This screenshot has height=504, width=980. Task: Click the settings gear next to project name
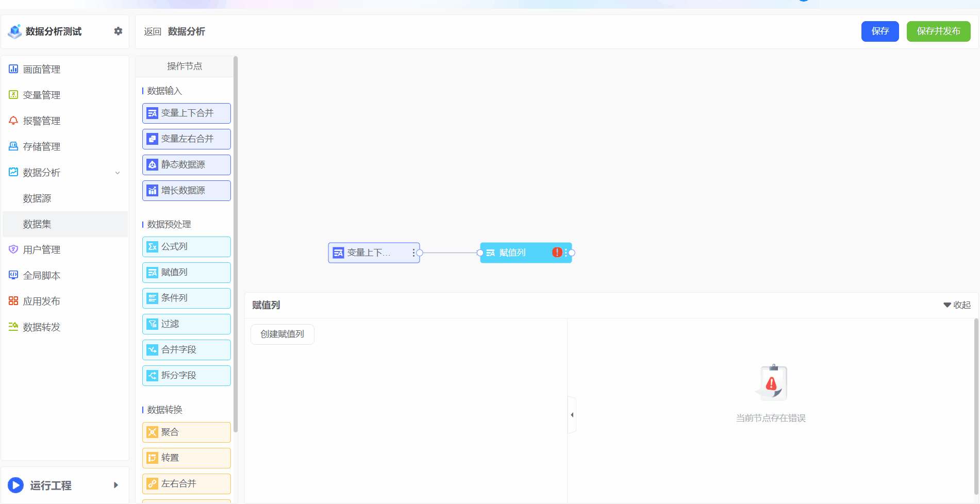118,31
